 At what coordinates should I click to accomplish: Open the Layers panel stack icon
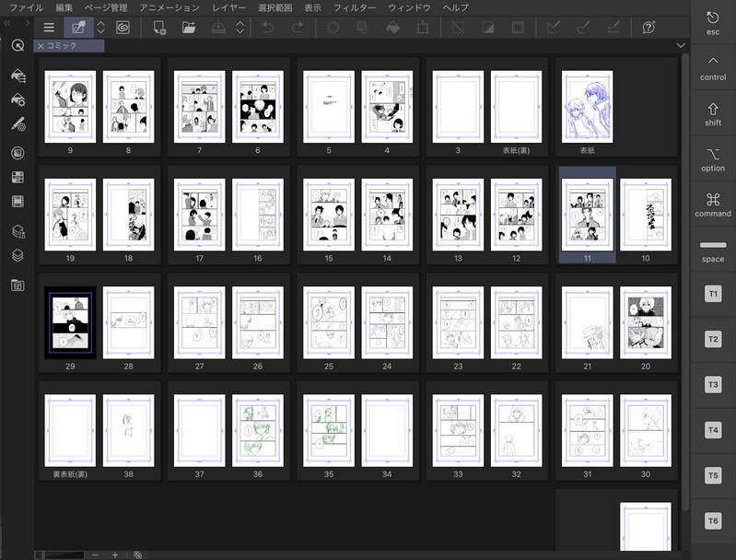tap(18, 255)
